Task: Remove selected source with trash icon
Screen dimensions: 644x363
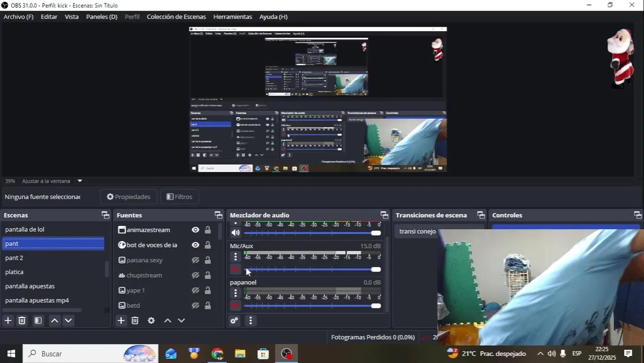Action: click(x=135, y=321)
